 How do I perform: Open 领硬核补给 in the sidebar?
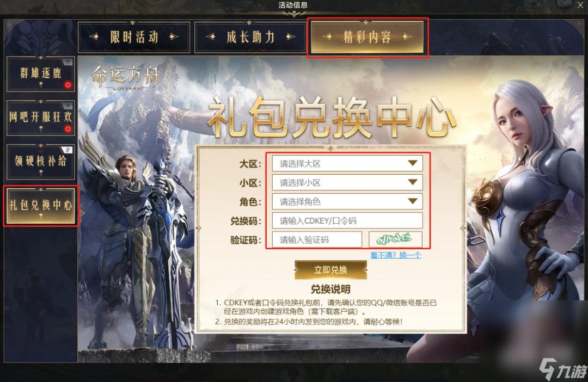point(40,161)
